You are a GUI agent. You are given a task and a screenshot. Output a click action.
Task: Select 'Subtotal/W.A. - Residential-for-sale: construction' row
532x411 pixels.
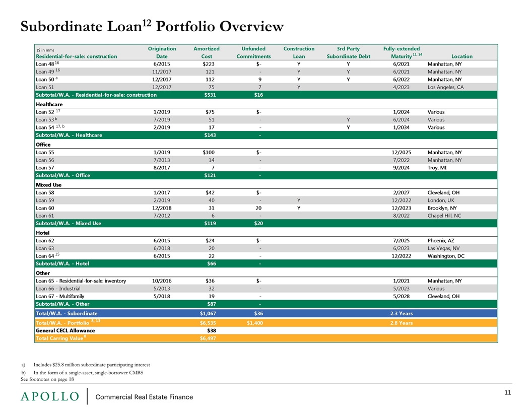tap(266, 95)
